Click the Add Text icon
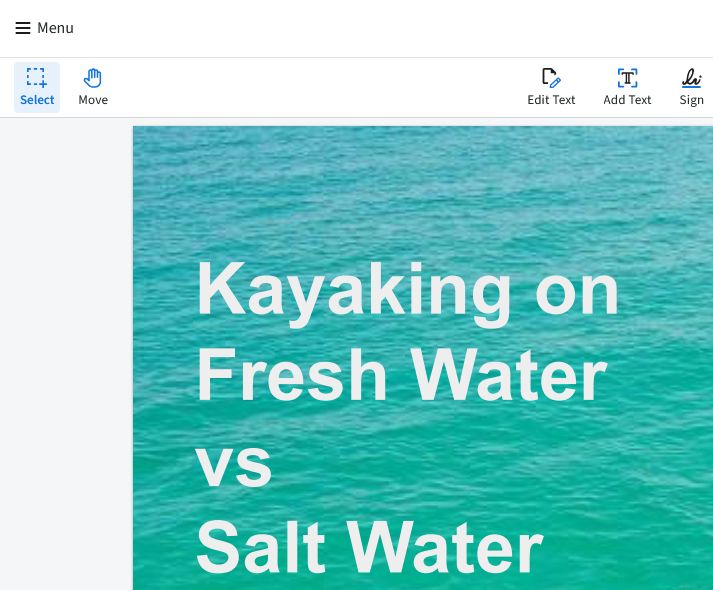This screenshot has width=713, height=590. click(x=627, y=78)
